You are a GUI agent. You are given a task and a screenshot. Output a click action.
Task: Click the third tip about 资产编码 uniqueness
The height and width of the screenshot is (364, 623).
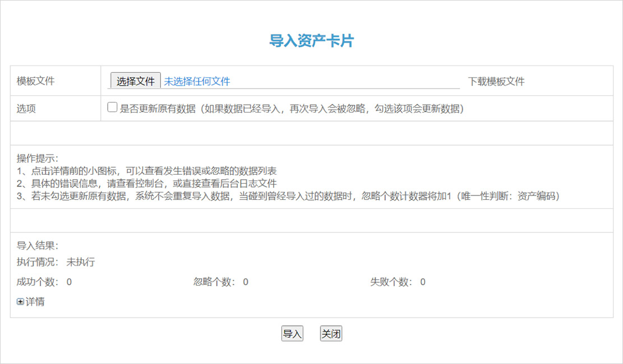click(x=288, y=196)
